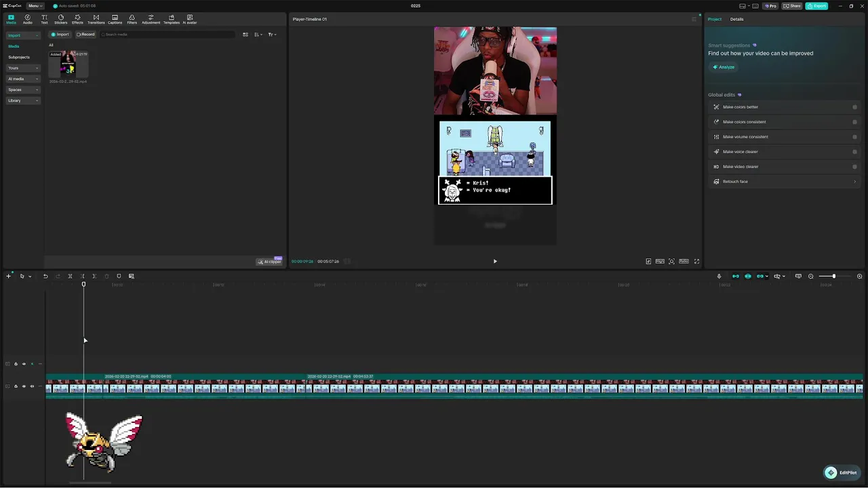
Task: Switch to the Details tab
Action: click(x=736, y=19)
